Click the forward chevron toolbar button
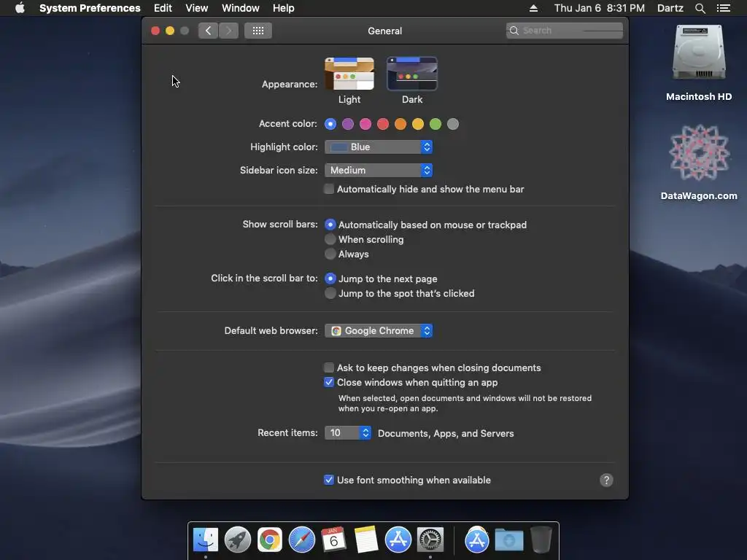 [228, 31]
